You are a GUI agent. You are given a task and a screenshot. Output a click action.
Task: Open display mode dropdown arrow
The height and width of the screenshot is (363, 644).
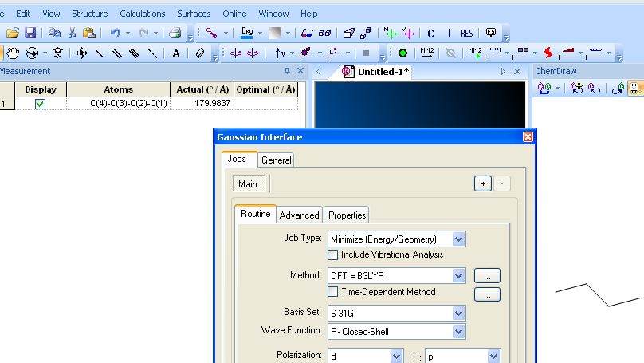point(226,33)
